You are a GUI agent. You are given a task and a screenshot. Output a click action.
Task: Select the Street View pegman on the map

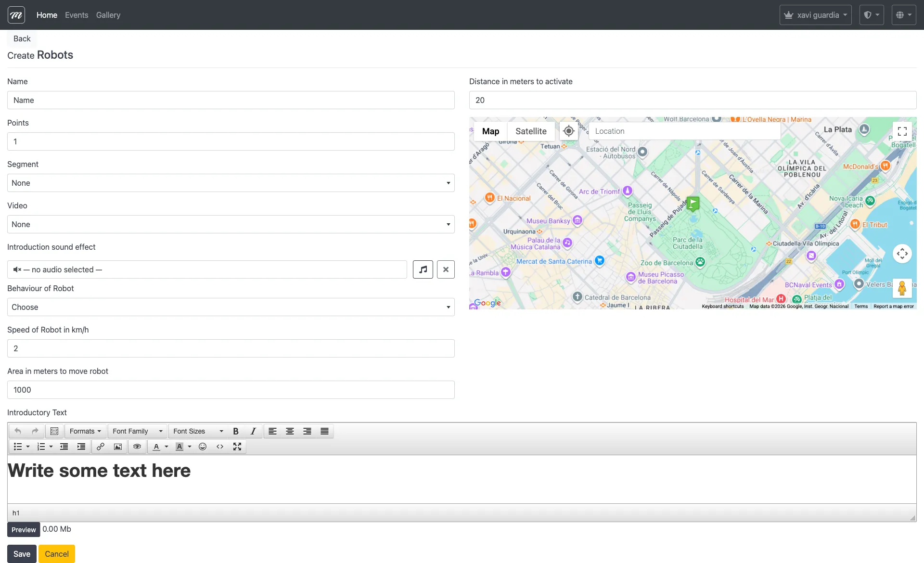[x=902, y=288]
